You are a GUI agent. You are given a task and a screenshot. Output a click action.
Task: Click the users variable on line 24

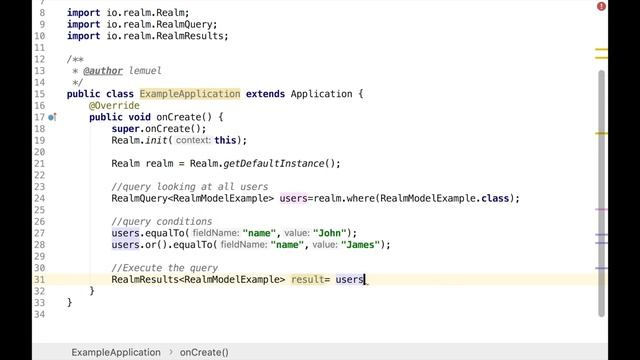[x=293, y=198]
